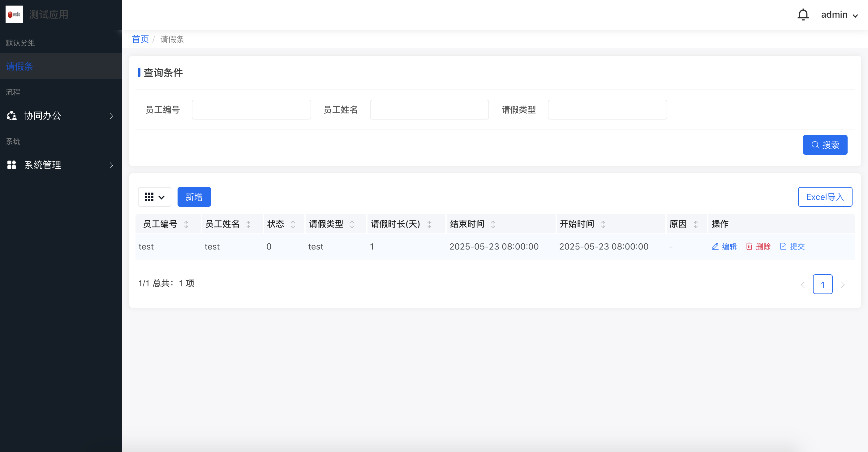
Task: Sort by 员工编号 column sort icon
Action: click(186, 224)
